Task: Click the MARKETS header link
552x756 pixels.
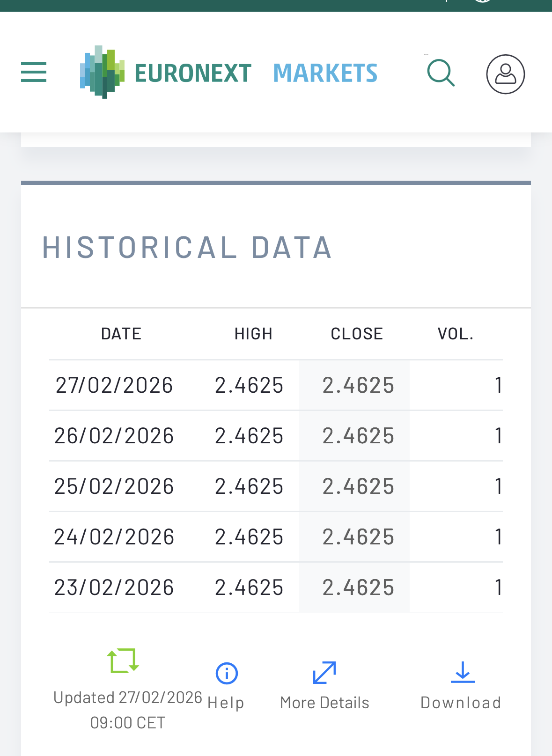Action: (x=325, y=73)
